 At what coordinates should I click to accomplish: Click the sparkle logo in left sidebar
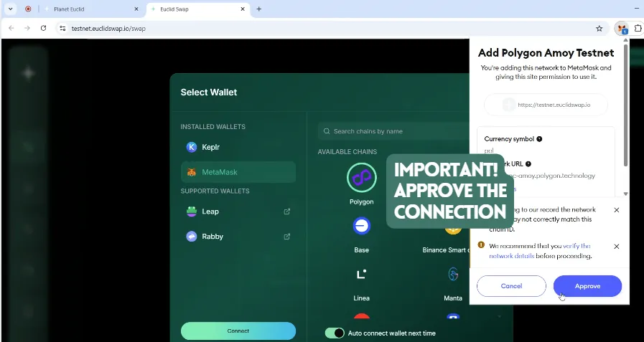tap(28, 73)
